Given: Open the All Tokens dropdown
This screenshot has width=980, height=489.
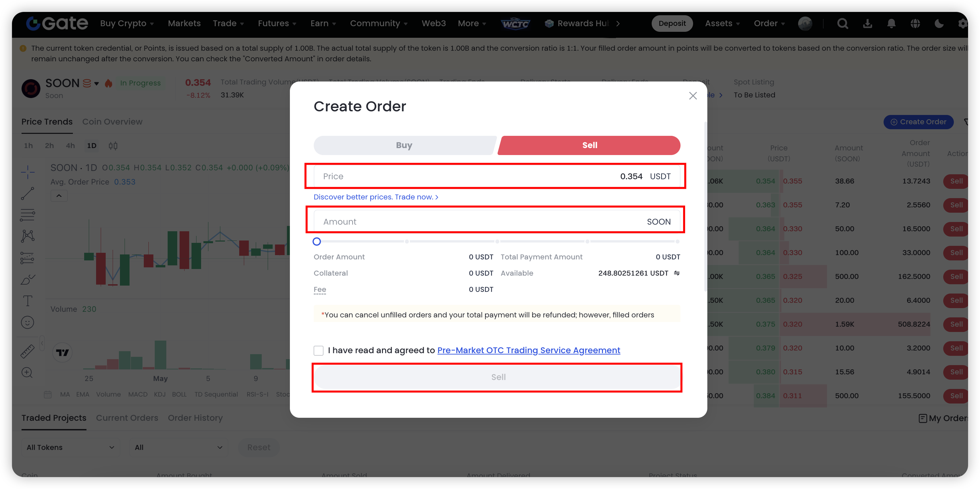Looking at the screenshot, I should point(70,447).
